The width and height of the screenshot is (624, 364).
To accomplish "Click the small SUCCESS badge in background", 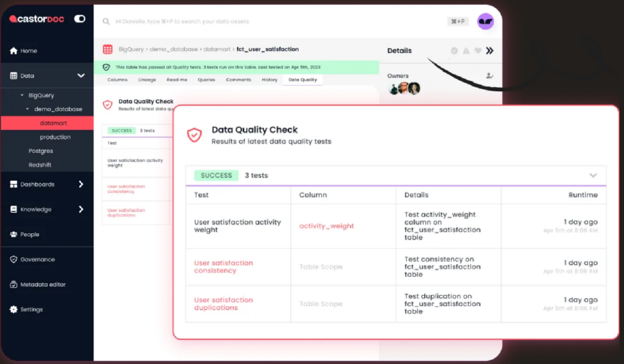I will coord(121,130).
